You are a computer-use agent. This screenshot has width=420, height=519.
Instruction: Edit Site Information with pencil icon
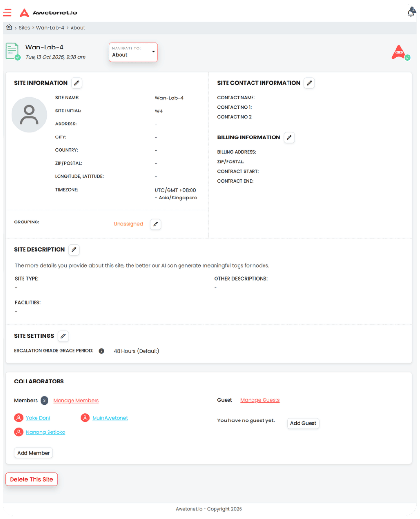pyautogui.click(x=77, y=83)
